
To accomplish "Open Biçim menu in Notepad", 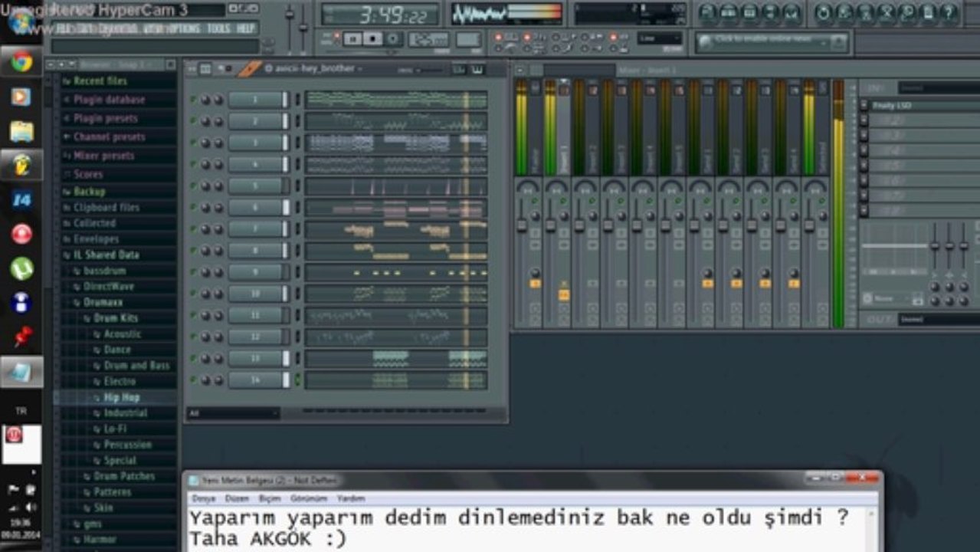I will click(270, 498).
